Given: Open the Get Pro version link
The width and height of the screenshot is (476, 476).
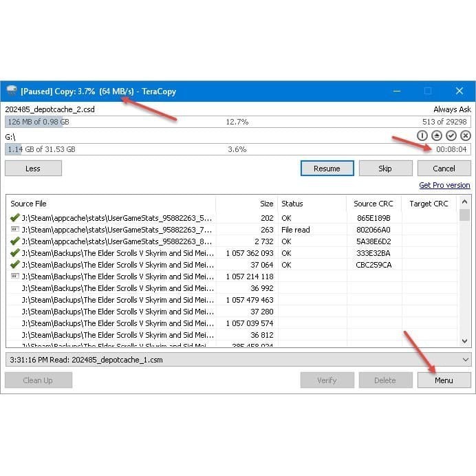Looking at the screenshot, I should 444,185.
